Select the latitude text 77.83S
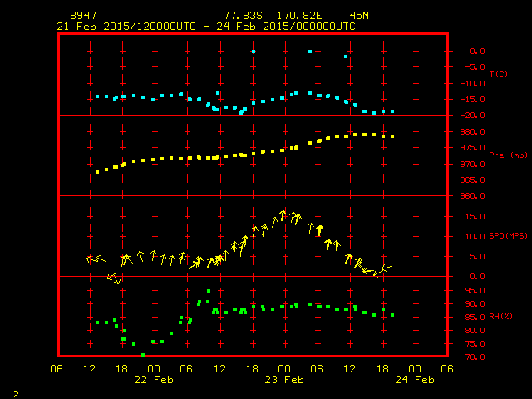532x399 pixels. click(x=243, y=16)
